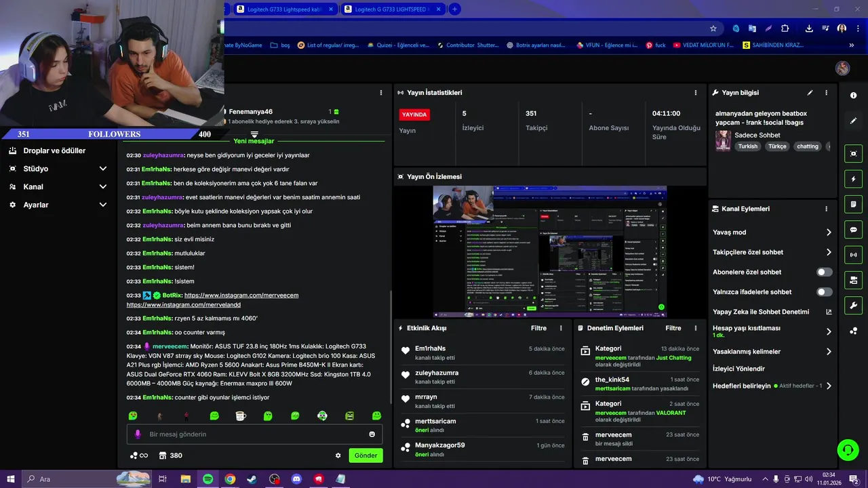Open Filtre in Denetim Eylemleri panel
This screenshot has width=868, height=488.
pos(673,328)
